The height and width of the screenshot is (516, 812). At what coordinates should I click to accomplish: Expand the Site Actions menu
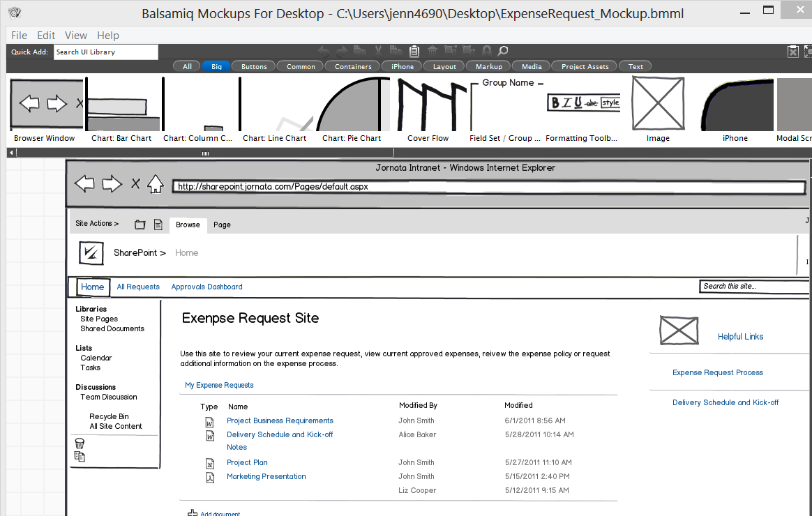97,224
